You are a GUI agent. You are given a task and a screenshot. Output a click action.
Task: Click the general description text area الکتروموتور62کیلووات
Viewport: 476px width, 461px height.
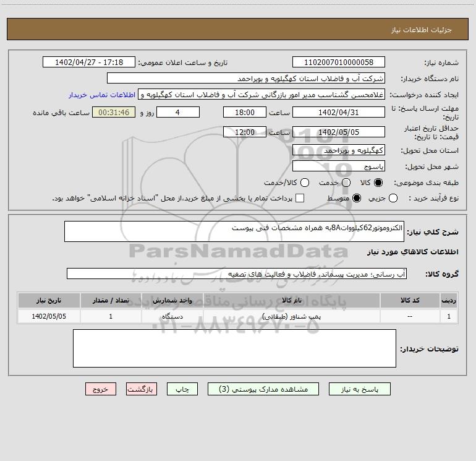click(x=234, y=231)
